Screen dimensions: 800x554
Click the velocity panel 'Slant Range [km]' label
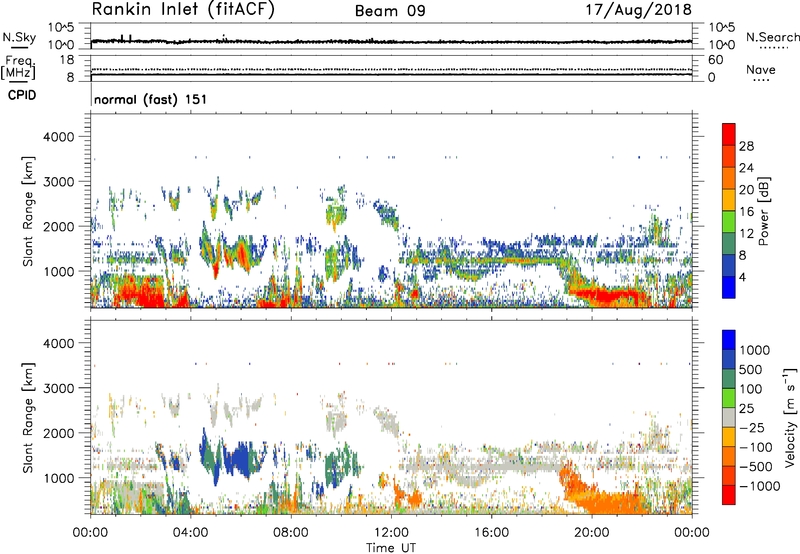28,418
